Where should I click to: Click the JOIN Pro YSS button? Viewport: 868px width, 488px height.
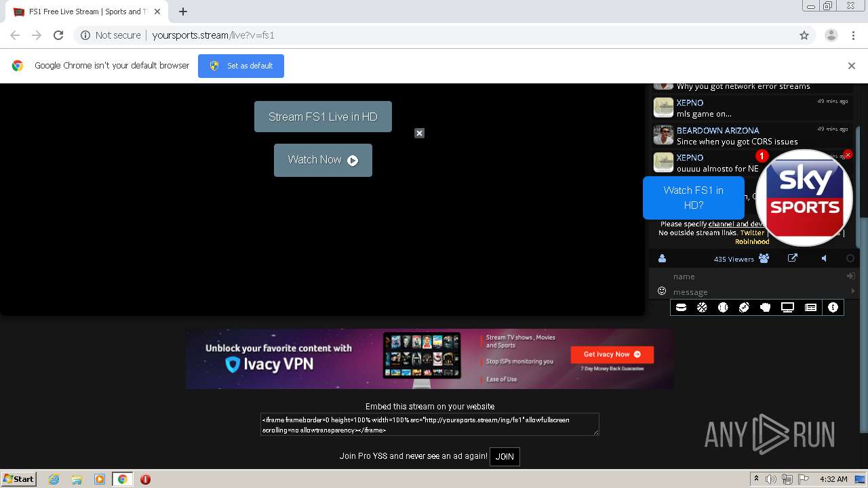click(505, 456)
